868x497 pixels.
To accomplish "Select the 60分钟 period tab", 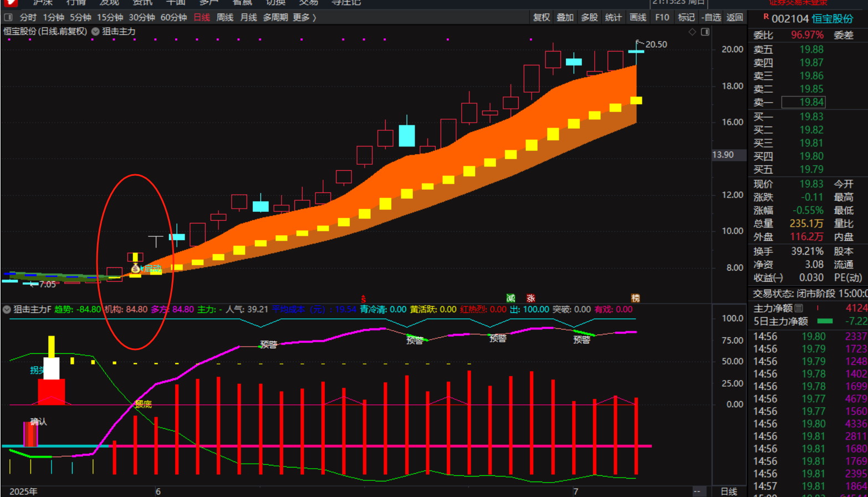I will [173, 18].
